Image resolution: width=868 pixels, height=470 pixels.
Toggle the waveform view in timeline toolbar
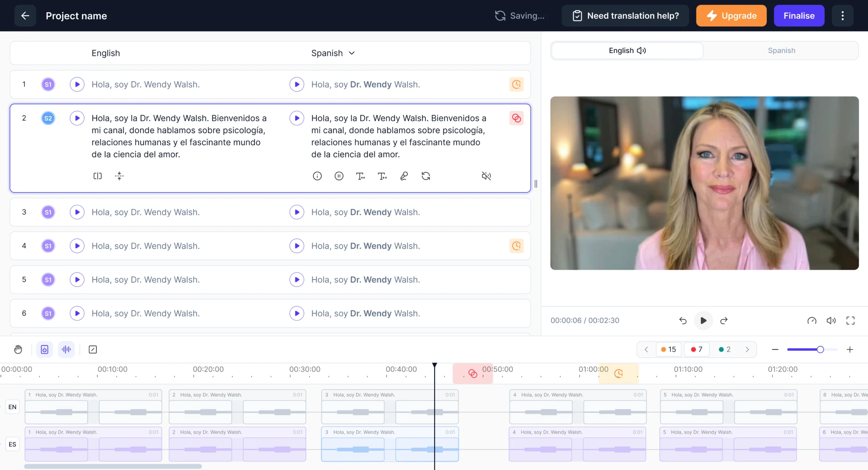pyautogui.click(x=66, y=350)
